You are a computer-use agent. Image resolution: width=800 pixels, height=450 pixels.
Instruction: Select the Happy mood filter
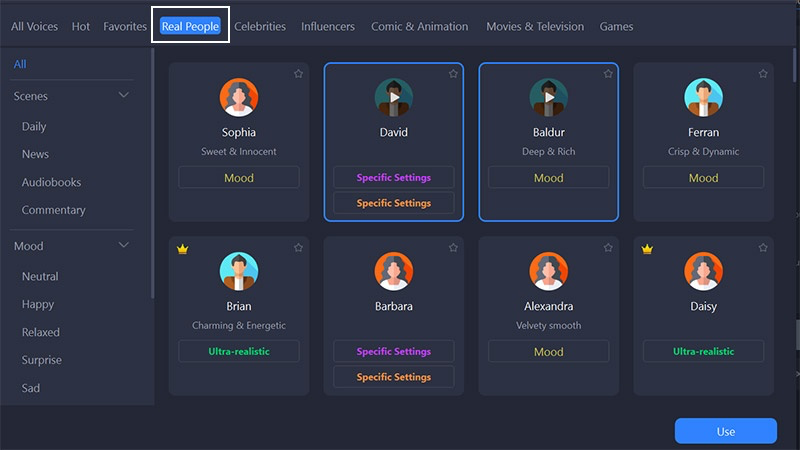tap(38, 305)
